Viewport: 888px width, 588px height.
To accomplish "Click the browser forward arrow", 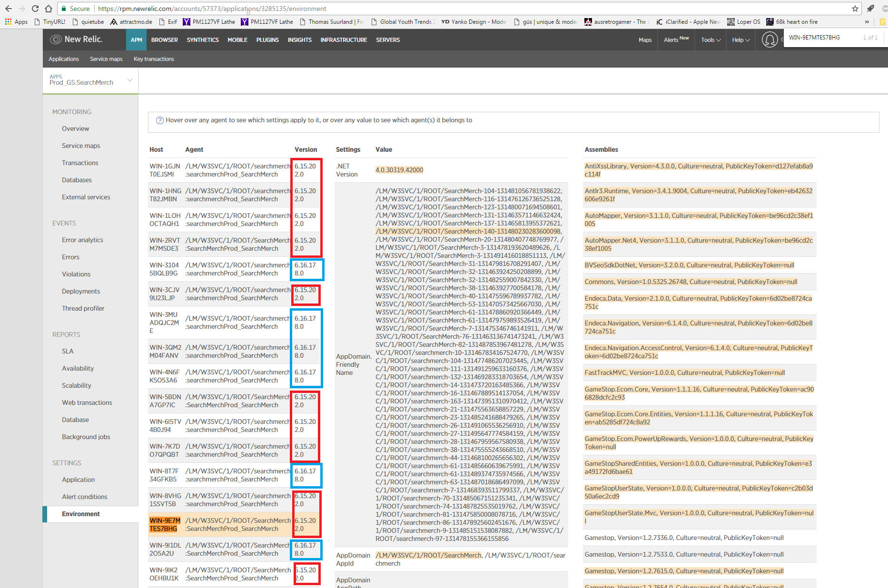I will [x=22, y=9].
